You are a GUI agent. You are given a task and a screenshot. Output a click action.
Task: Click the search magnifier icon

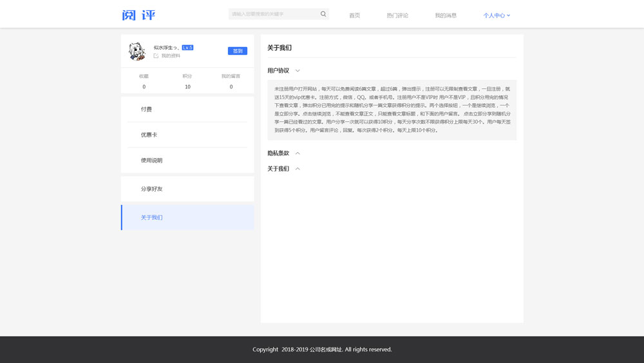[x=323, y=14]
